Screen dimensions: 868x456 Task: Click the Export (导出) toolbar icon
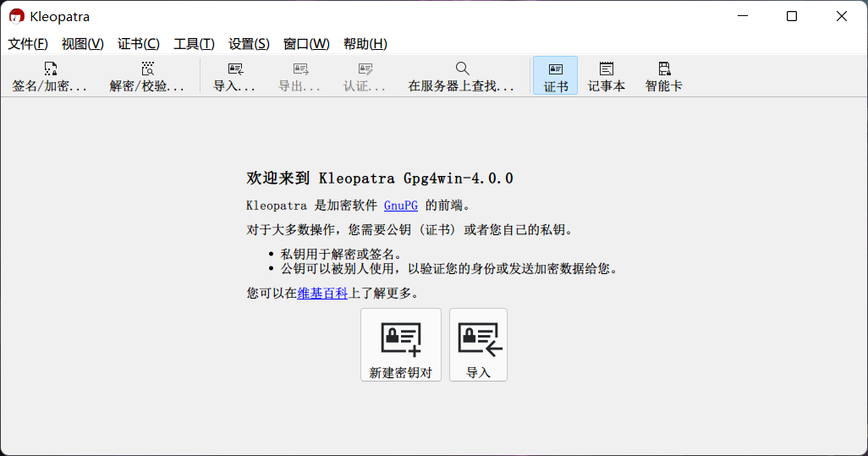click(299, 76)
